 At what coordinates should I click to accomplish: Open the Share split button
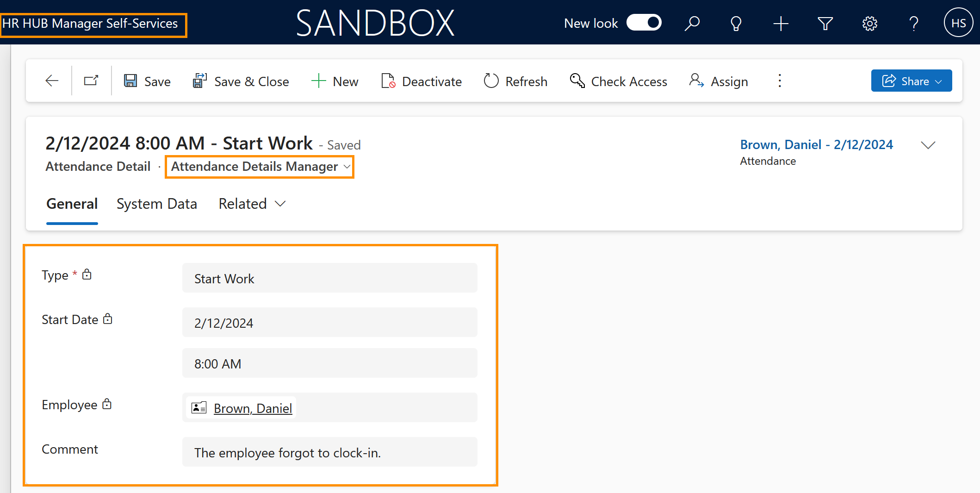(911, 81)
